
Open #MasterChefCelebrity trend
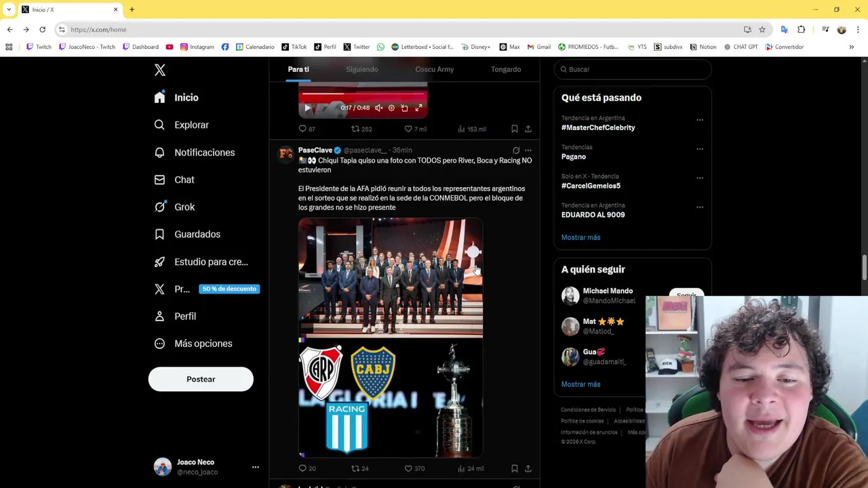(598, 127)
